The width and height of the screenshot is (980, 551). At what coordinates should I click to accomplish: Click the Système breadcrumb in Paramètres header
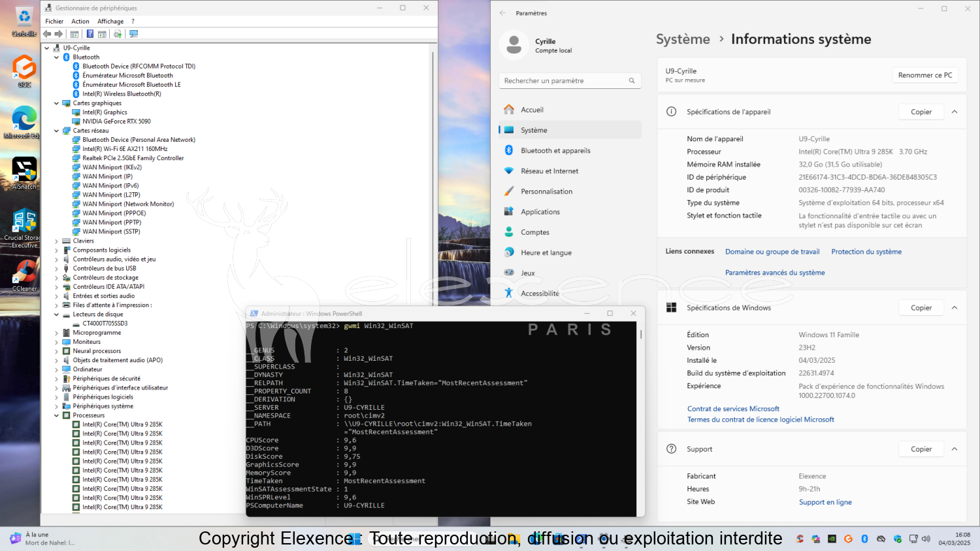pos(683,39)
